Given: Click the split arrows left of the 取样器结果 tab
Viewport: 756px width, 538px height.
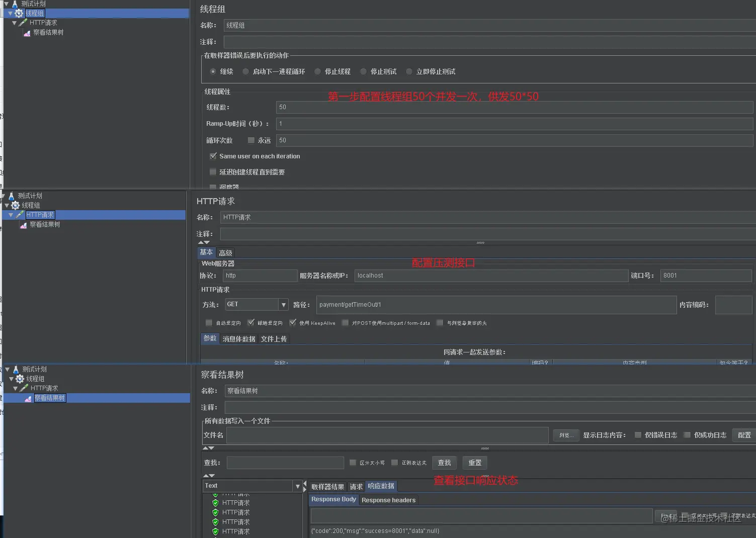Looking at the screenshot, I should pyautogui.click(x=305, y=486).
